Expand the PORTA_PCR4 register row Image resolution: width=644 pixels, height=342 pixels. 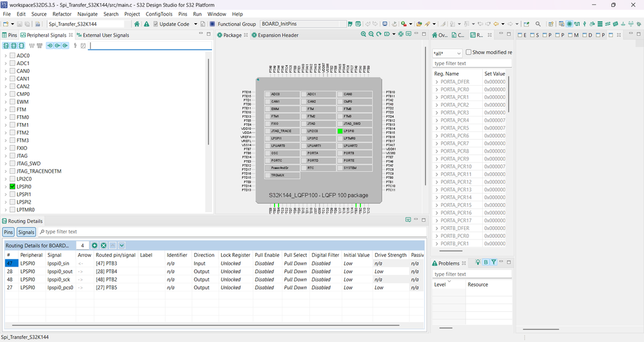tap(436, 120)
